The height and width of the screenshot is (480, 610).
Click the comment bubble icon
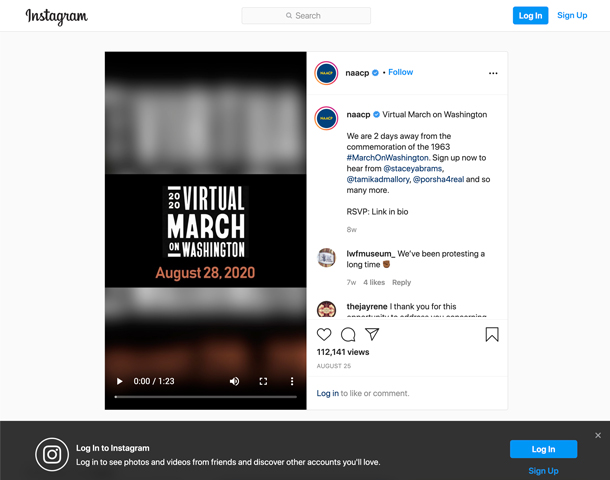[x=348, y=335]
